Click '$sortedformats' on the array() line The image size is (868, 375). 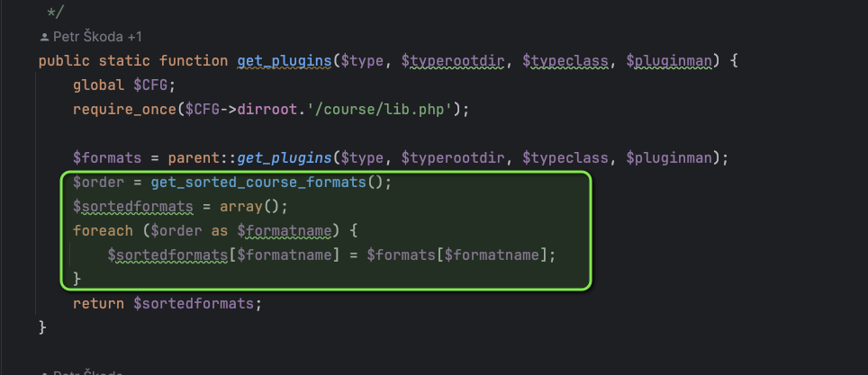(133, 207)
